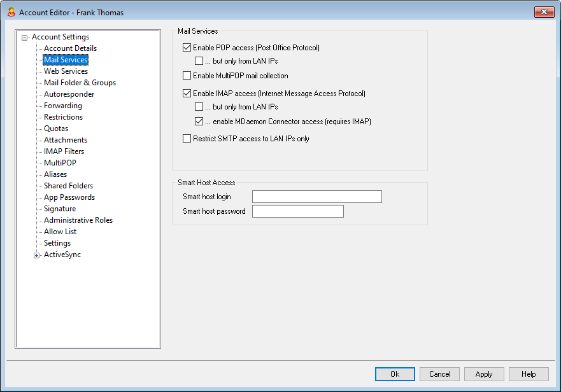Image resolution: width=561 pixels, height=392 pixels.
Task: Go to IMAP Filters section
Action: tap(64, 151)
